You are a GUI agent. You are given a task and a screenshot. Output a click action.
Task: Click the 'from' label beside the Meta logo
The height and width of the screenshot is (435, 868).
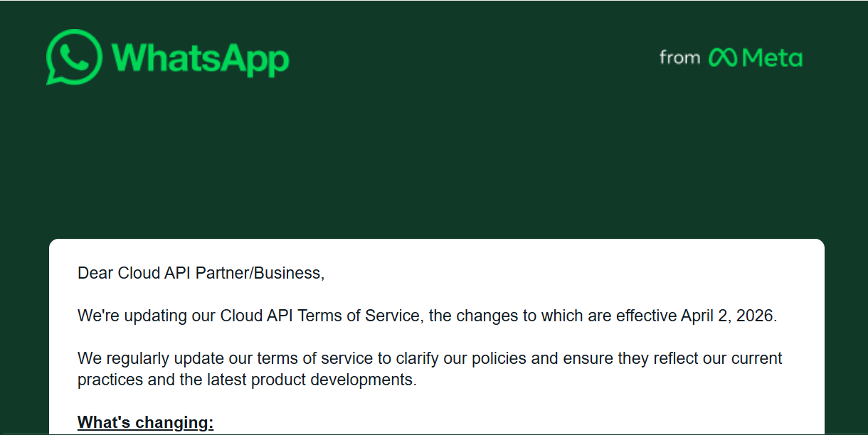(x=679, y=58)
